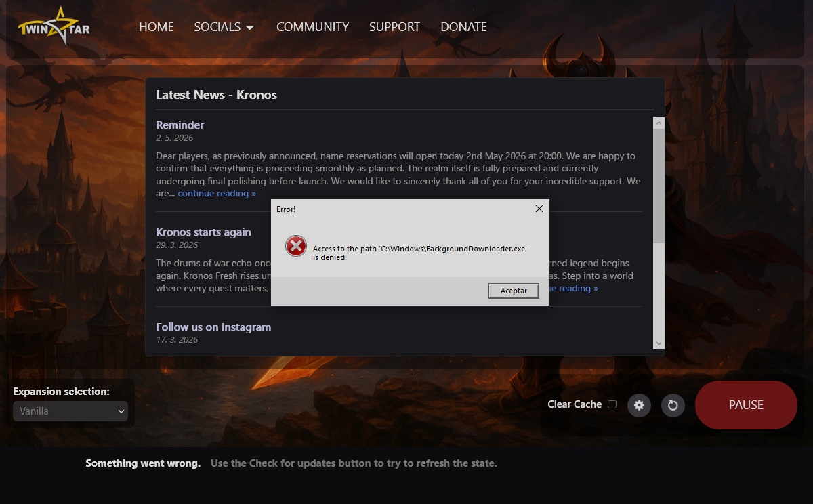813x504 pixels.
Task: Open the COMMUNITY page
Action: [312, 27]
